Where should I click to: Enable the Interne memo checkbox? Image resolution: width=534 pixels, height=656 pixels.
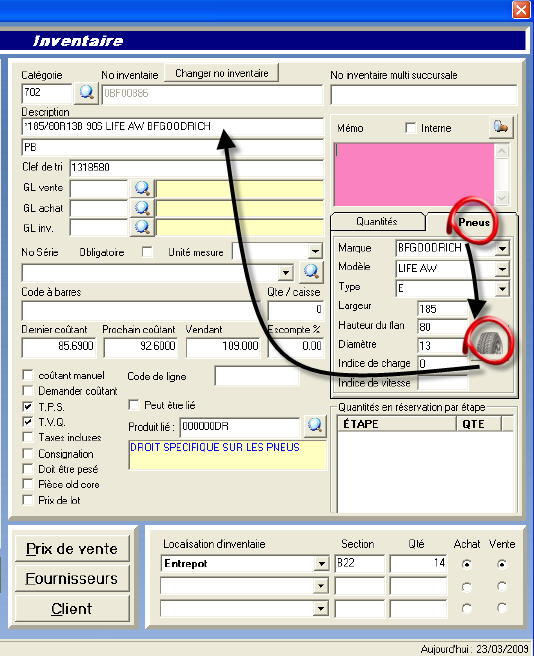click(411, 127)
